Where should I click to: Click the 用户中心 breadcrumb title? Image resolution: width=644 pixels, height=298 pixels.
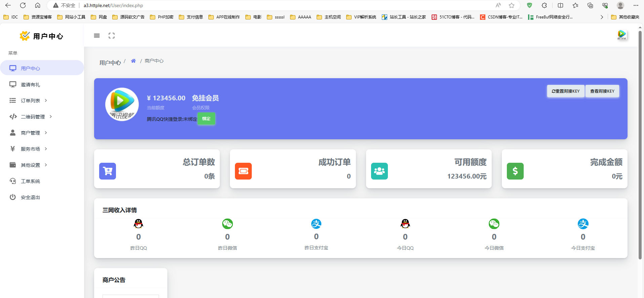(110, 63)
